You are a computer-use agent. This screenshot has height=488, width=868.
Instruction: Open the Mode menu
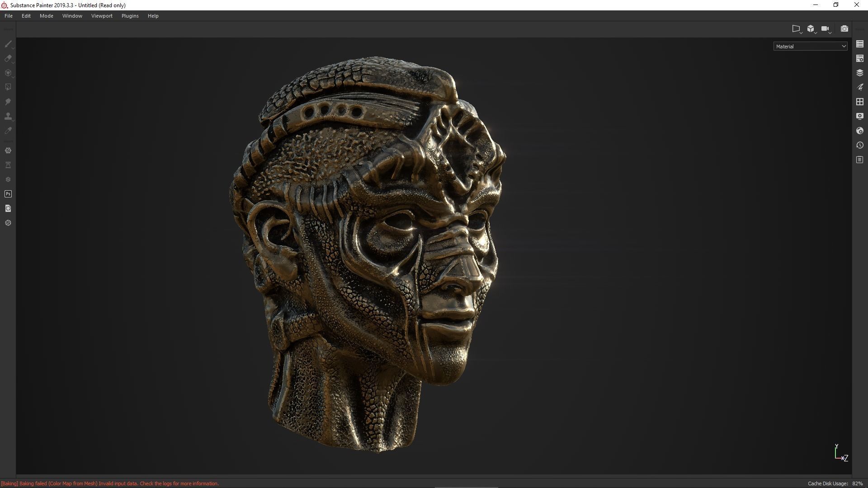47,16
